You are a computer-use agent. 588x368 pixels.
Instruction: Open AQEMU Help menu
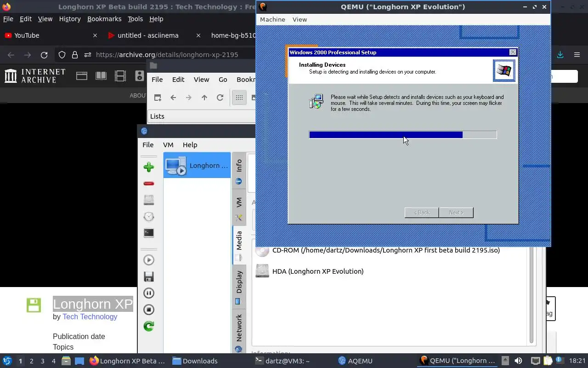(x=190, y=144)
